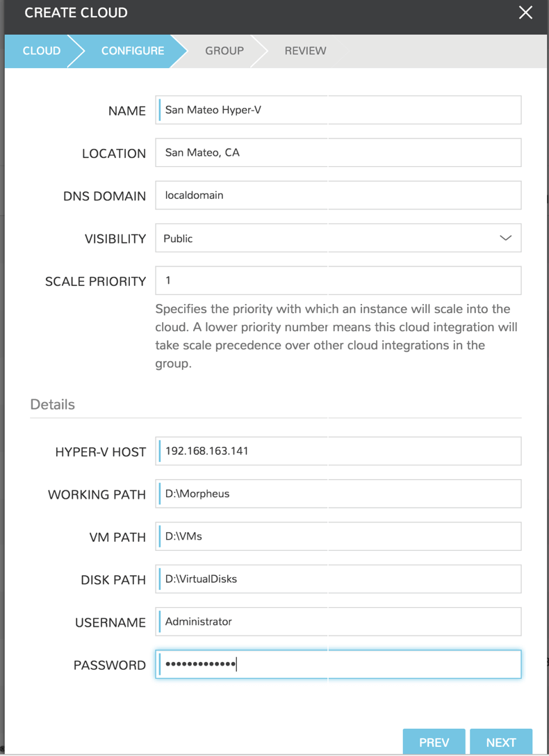Open the REVIEW wizard step
The height and width of the screenshot is (756, 549).
point(305,51)
